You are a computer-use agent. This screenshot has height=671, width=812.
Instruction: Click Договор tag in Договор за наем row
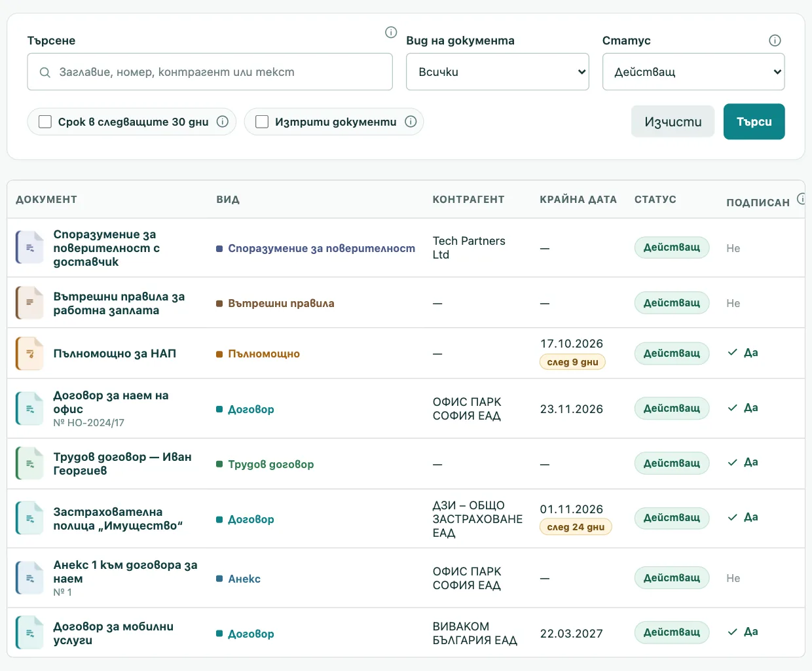pos(245,409)
